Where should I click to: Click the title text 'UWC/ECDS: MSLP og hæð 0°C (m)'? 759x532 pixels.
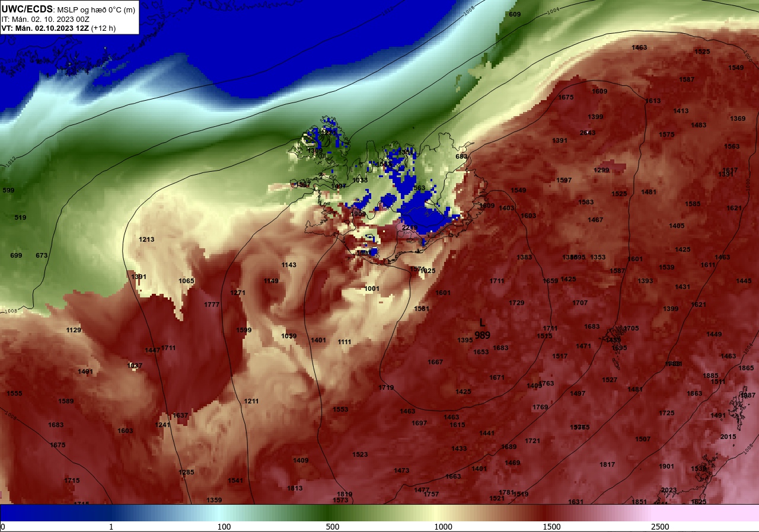pos(68,9)
